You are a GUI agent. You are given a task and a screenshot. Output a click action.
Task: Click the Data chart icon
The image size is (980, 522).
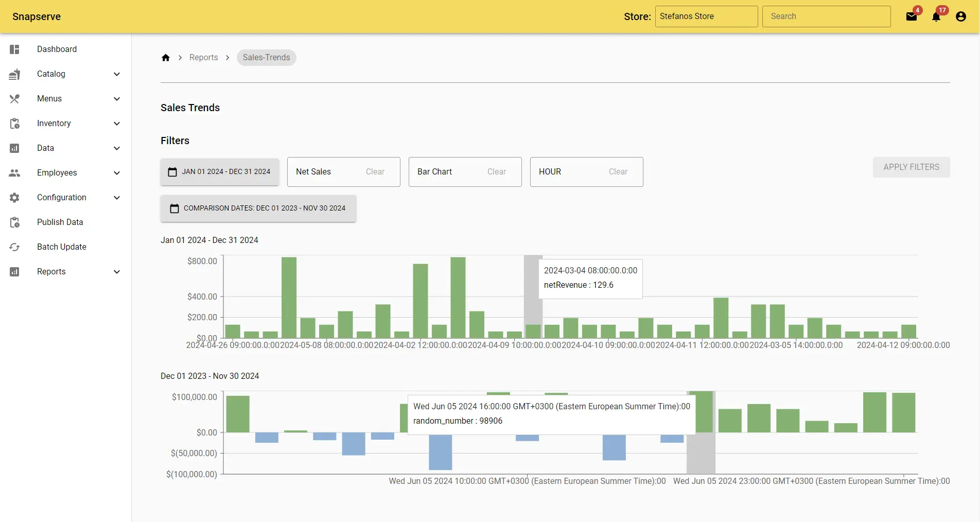[14, 148]
